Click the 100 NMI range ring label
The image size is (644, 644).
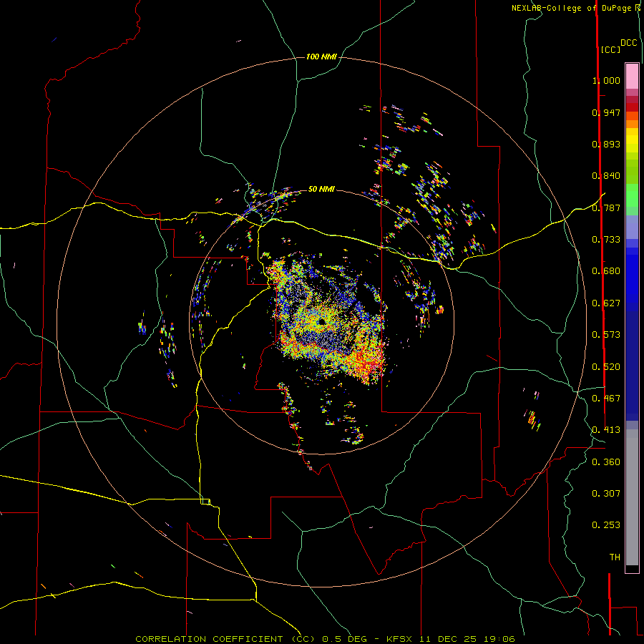pyautogui.click(x=321, y=57)
